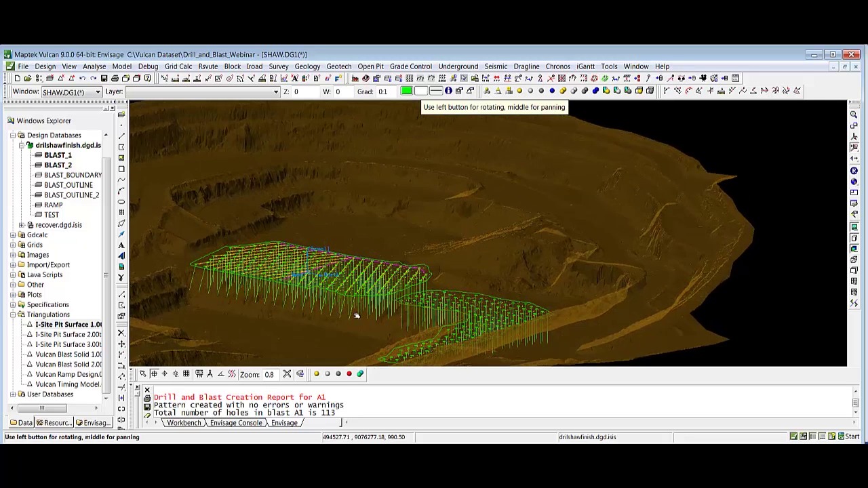
Task: Click the W value input field
Action: [344, 92]
